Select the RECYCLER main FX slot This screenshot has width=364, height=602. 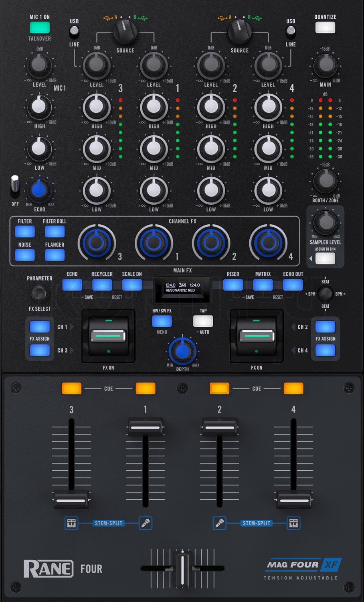point(102,284)
